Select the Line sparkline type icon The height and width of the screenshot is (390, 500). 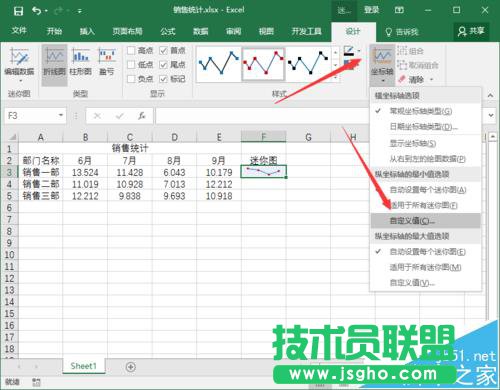click(54, 56)
